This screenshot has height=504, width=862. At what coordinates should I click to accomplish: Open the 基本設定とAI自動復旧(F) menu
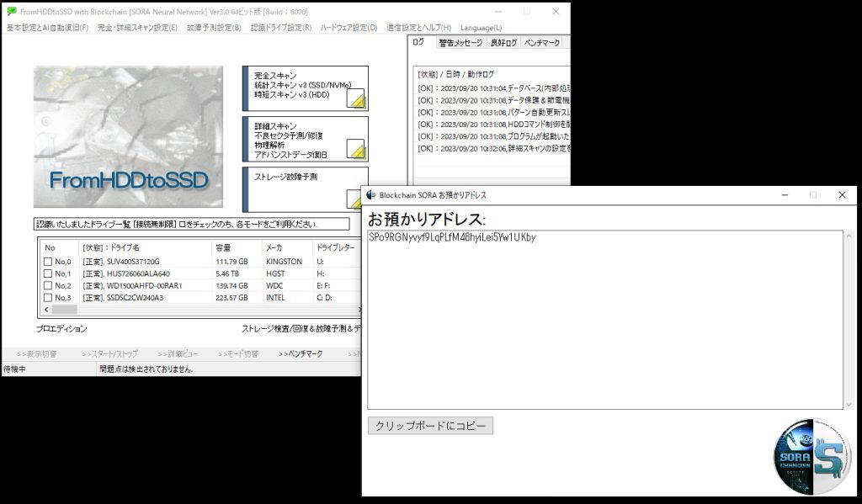[x=47, y=28]
